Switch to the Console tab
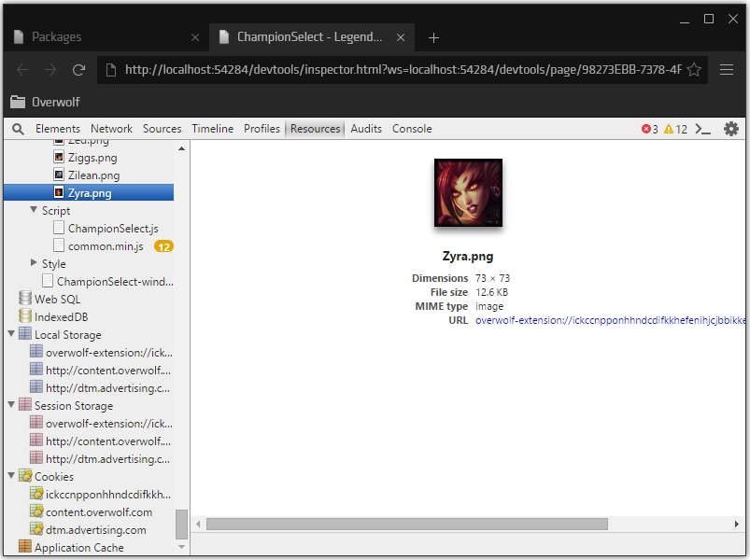The width and height of the screenshot is (750, 560). pos(412,129)
